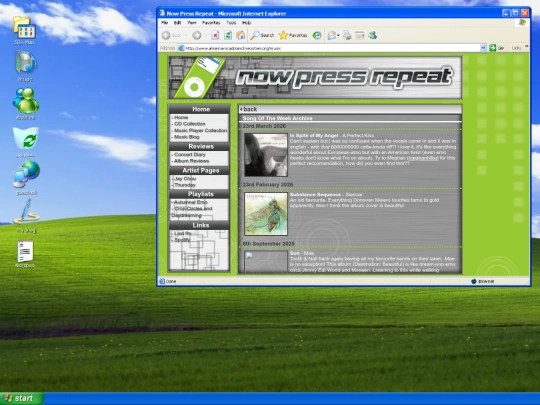Viewport: 540px width, 405px height.
Task: Click the Song Of The Week Archive heading
Action: tap(277, 118)
